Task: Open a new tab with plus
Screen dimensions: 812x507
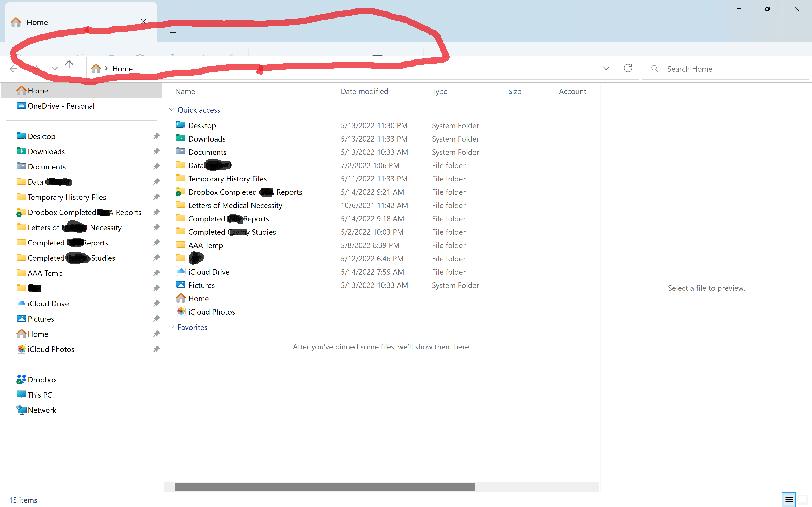Action: coord(173,33)
